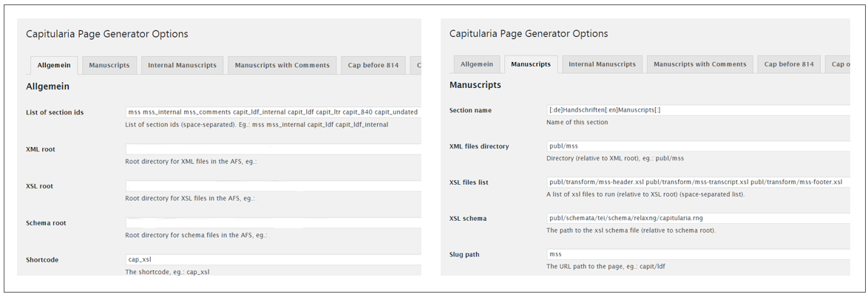Open Manuscripts with Comments tab in left screenshot
The height and width of the screenshot is (297, 868).
282,65
